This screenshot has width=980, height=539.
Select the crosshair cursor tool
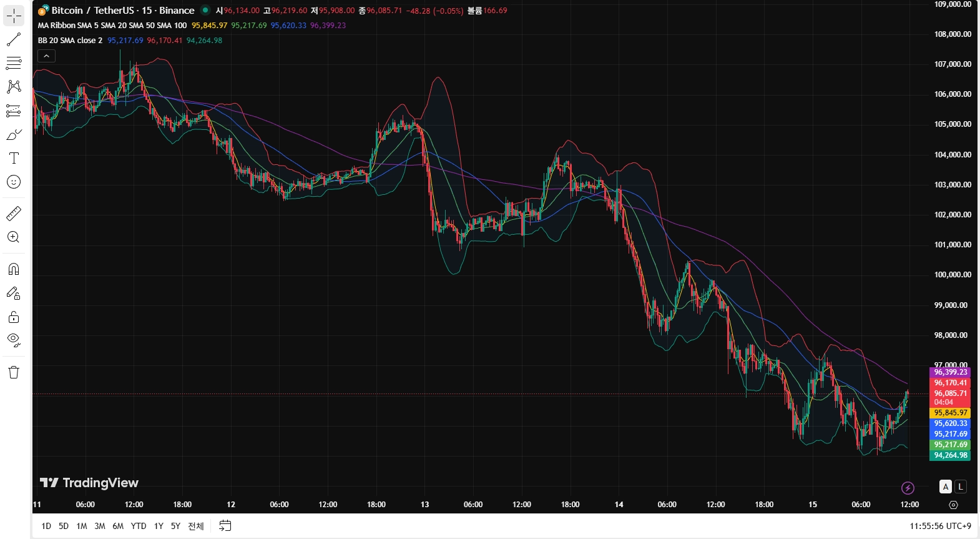[14, 16]
